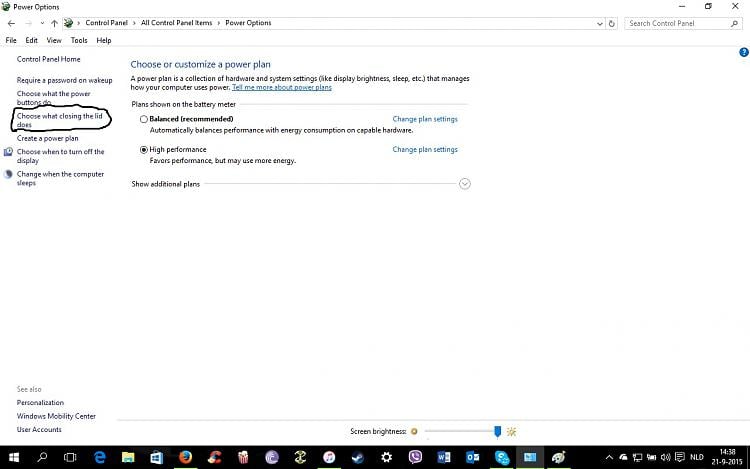Open Choose what closing the lid does

click(60, 120)
